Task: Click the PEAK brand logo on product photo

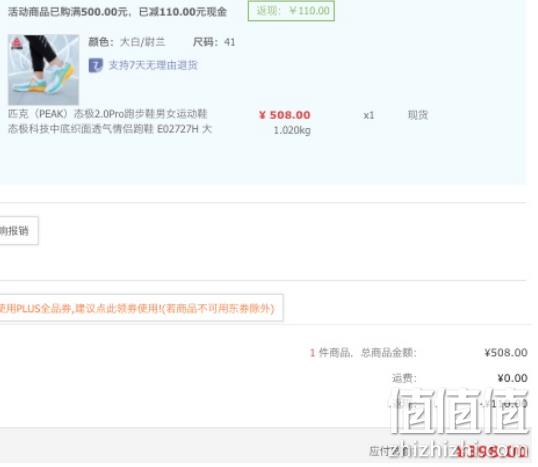Action: pos(16,43)
